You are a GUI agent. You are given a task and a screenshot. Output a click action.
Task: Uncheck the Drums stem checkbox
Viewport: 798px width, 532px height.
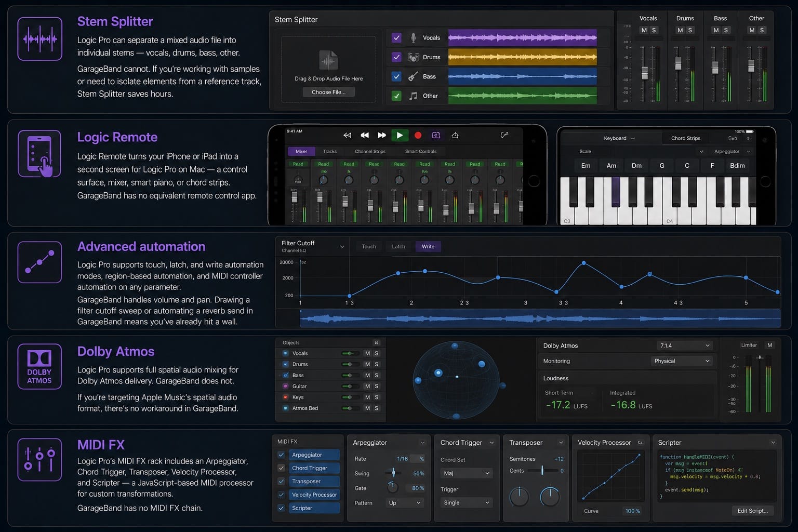(x=396, y=57)
